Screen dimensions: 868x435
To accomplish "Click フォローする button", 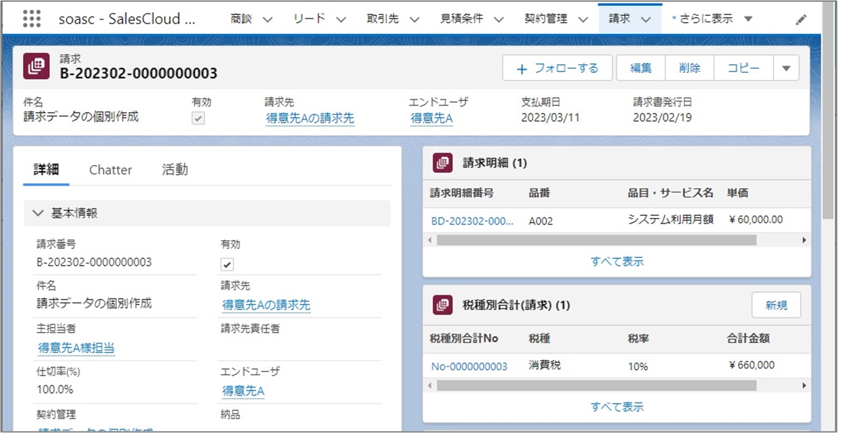I will point(557,68).
